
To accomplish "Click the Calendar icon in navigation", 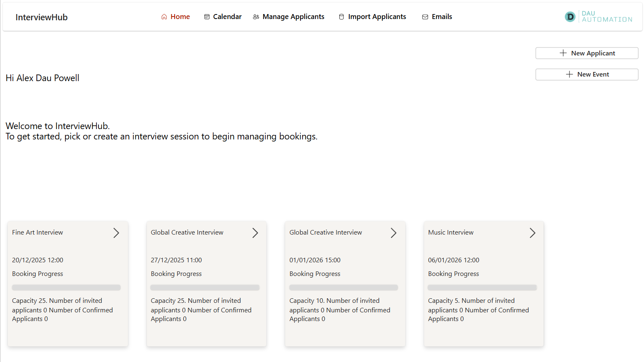I will click(207, 17).
